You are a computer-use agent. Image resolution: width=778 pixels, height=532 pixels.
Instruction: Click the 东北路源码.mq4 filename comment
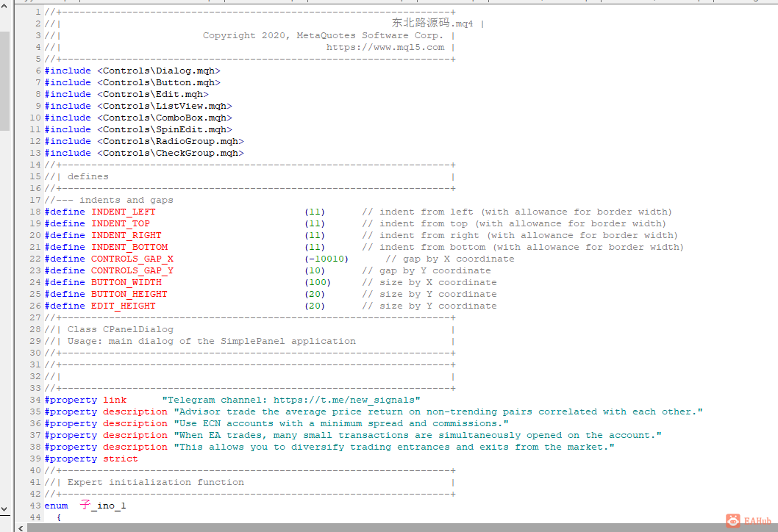pyautogui.click(x=432, y=23)
